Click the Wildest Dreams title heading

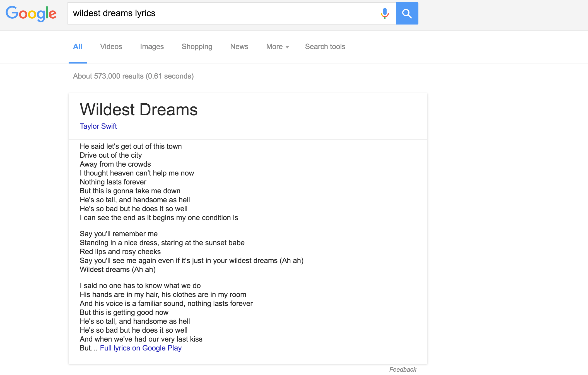pyautogui.click(x=139, y=109)
